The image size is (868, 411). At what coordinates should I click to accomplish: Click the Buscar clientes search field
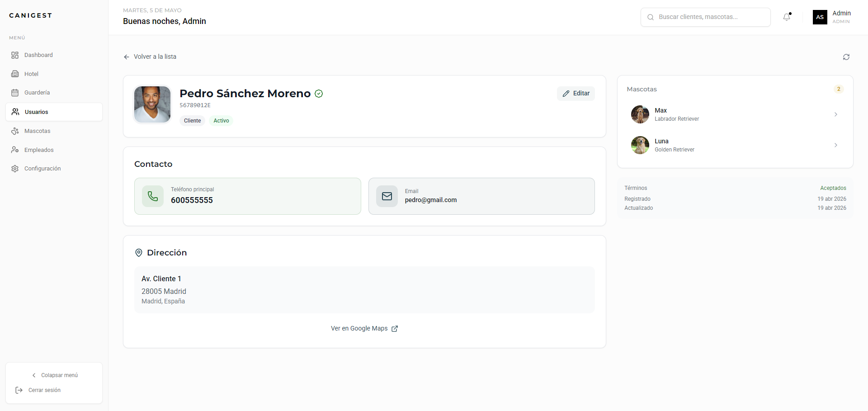[x=706, y=17]
